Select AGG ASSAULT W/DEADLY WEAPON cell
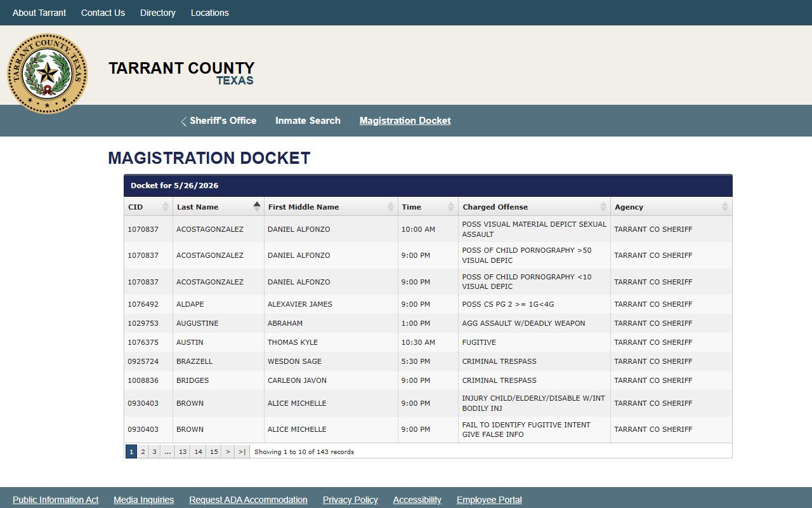The width and height of the screenshot is (812, 508). click(534, 323)
